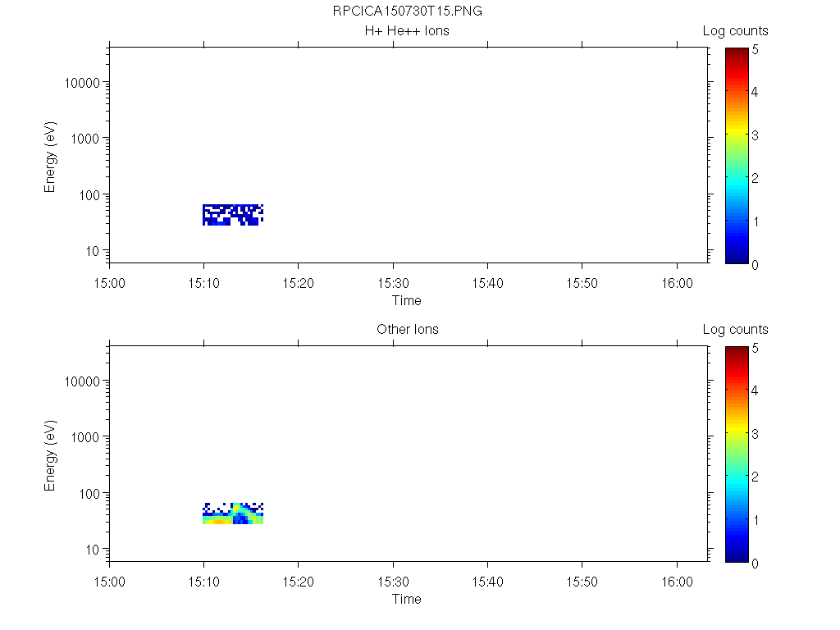This screenshot has width=840, height=630.
Task: Select the 1000 energy tick in the Other Ions plot
Action: [85, 437]
